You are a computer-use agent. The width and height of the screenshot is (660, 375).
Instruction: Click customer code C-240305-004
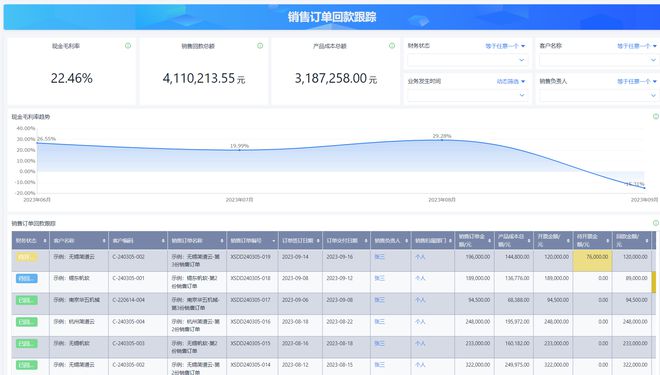[x=128, y=322]
